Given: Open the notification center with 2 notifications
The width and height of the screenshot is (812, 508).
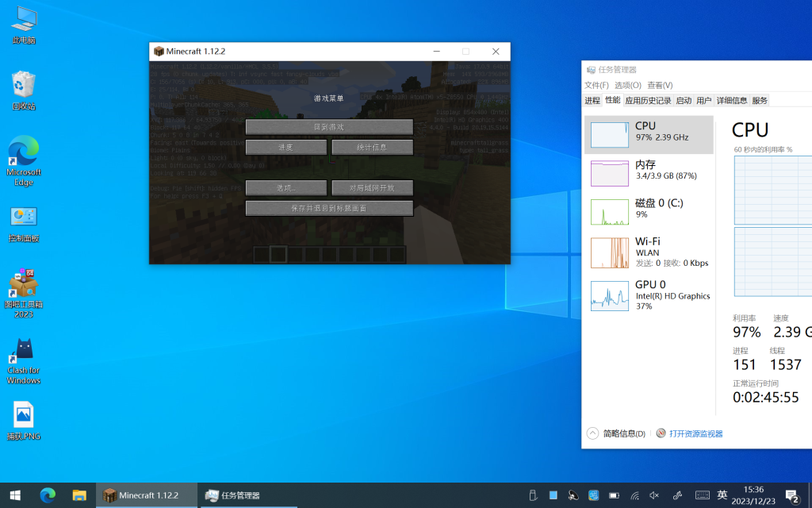Looking at the screenshot, I should [x=792, y=496].
